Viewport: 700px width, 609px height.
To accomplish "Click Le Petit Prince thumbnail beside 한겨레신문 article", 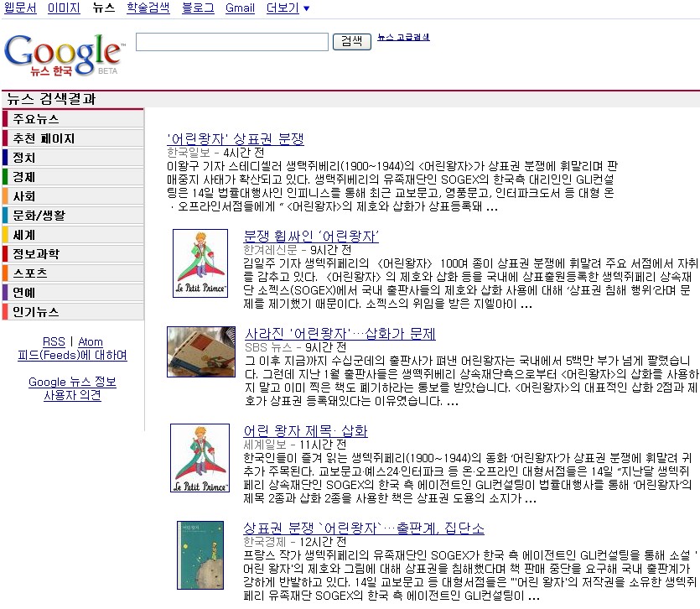I will [200, 263].
